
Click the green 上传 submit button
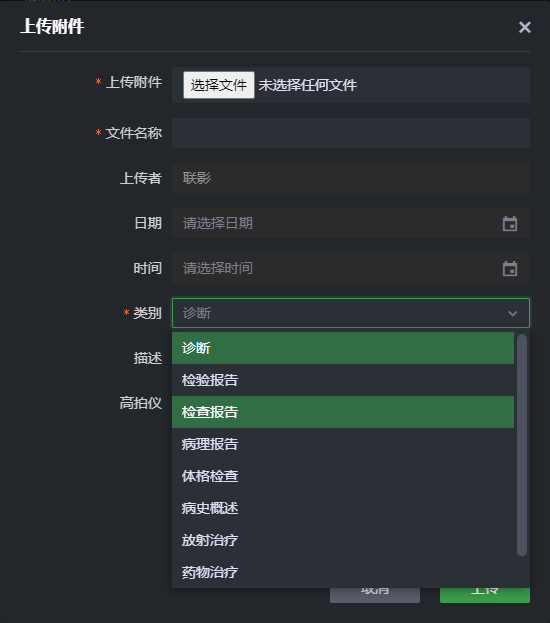pos(485,595)
